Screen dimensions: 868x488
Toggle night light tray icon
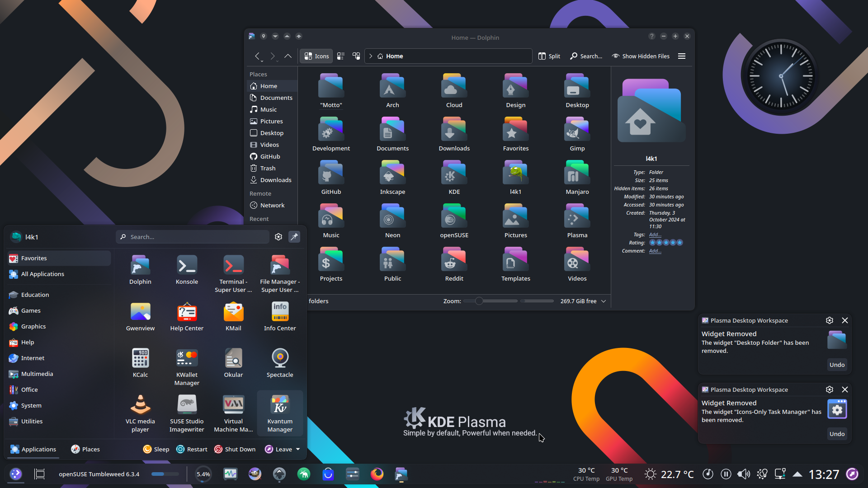click(x=762, y=474)
